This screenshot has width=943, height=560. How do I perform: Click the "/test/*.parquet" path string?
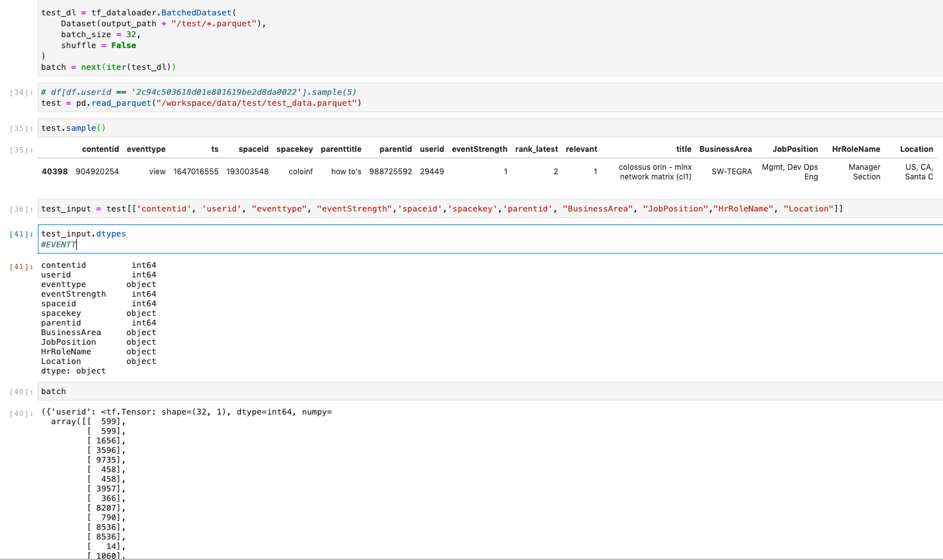217,23
